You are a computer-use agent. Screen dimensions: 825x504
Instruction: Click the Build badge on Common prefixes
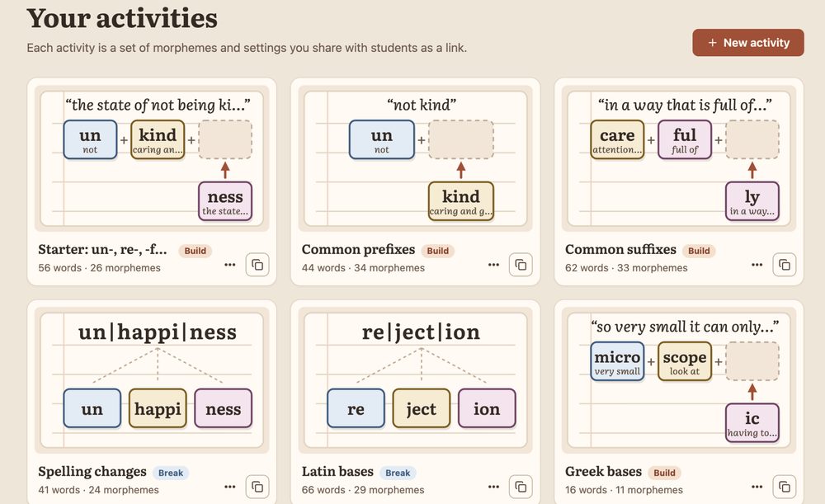pyautogui.click(x=438, y=251)
